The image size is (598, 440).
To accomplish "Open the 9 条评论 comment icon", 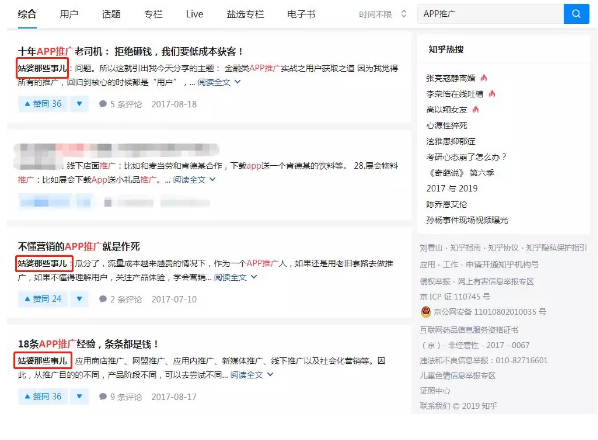I will (103, 397).
